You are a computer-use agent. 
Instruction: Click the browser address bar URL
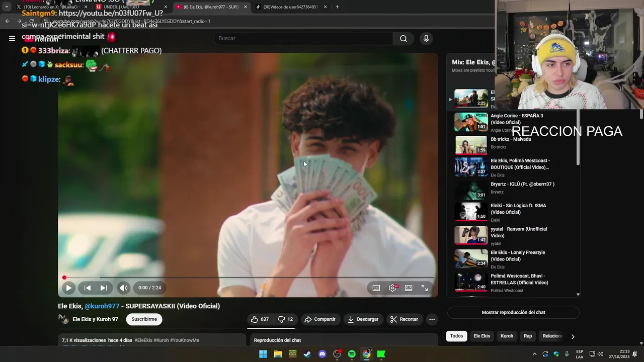(131, 21)
